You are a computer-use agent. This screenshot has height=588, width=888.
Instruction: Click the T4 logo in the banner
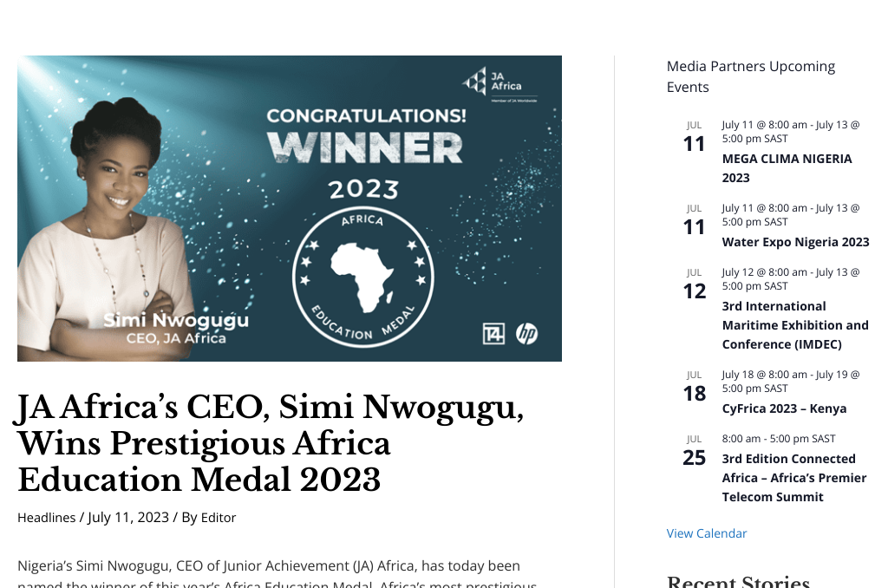(x=493, y=333)
